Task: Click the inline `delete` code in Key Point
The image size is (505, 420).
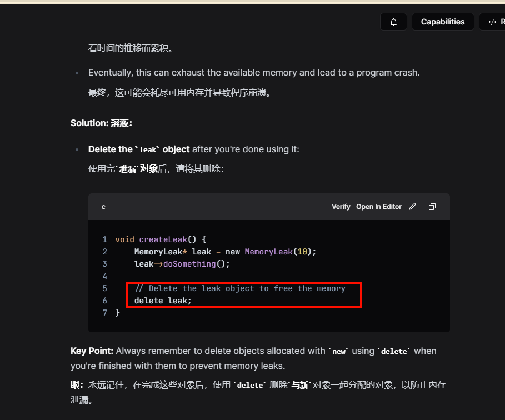Action: click(x=394, y=352)
